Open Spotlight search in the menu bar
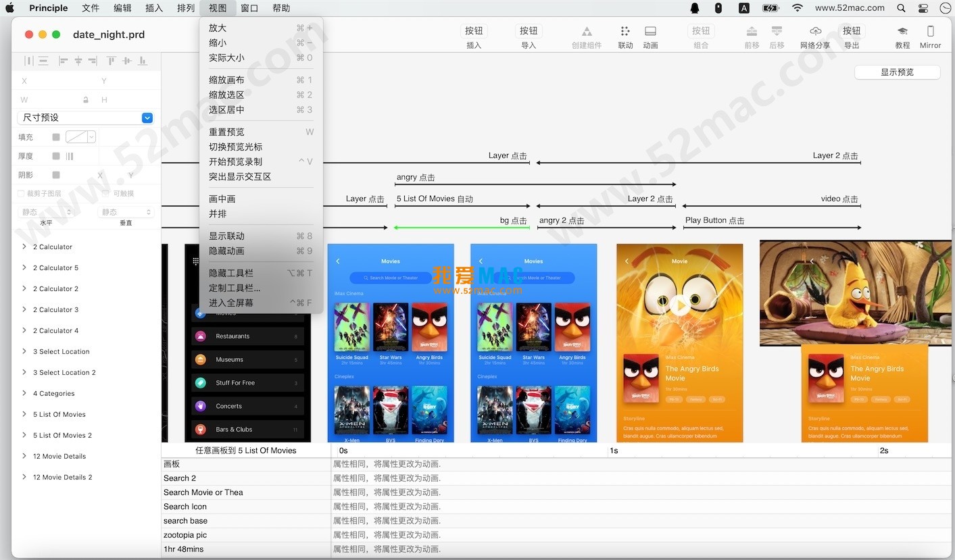The height and width of the screenshot is (560, 955). pyautogui.click(x=901, y=8)
